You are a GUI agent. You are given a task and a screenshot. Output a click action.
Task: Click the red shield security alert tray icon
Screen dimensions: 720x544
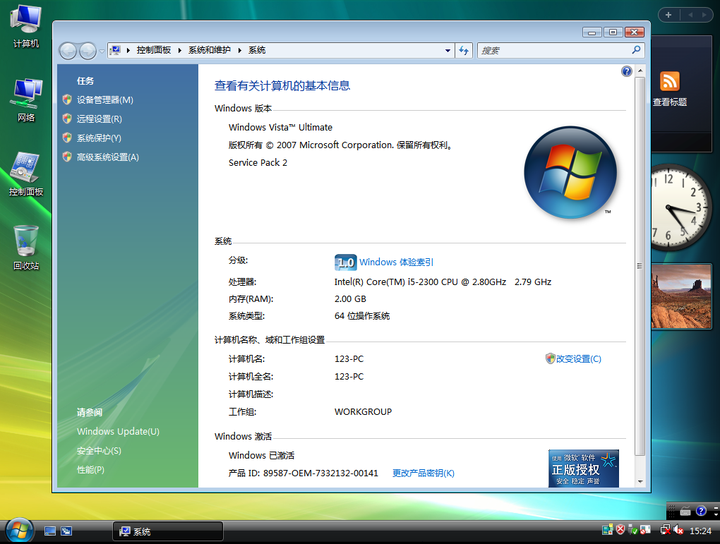[620, 530]
